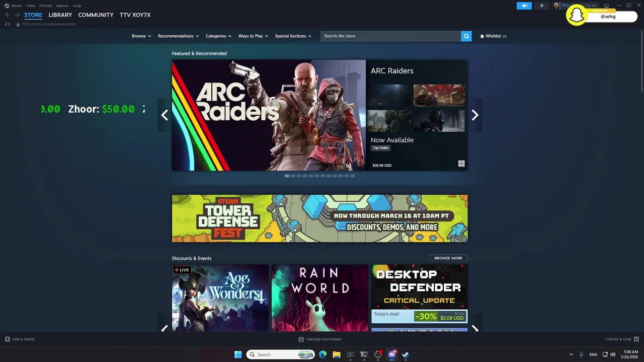Viewport: 644px width, 362px height.
Task: Click the -30% discount label
Action: tap(426, 317)
